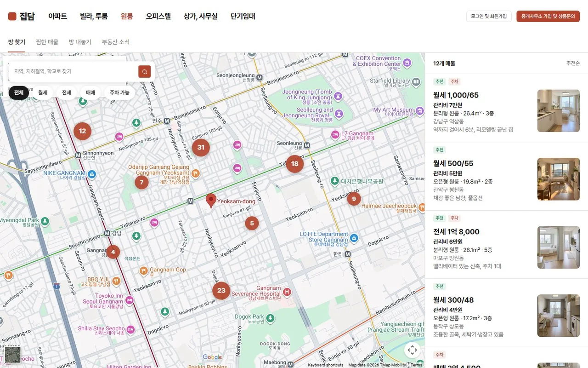Toggle the 전세 filter chip

coord(67,92)
